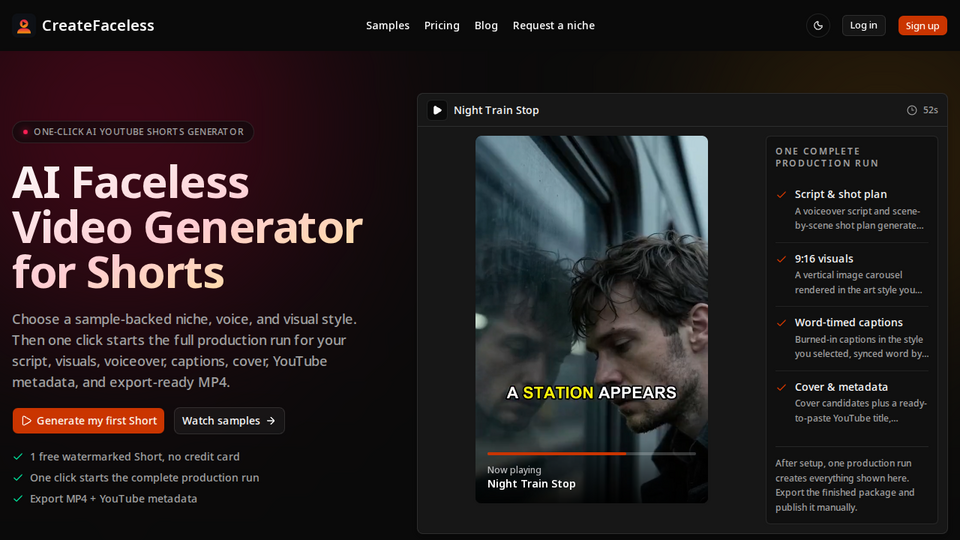Image resolution: width=960 pixels, height=540 pixels.
Task: Click the Log in button
Action: point(863,26)
